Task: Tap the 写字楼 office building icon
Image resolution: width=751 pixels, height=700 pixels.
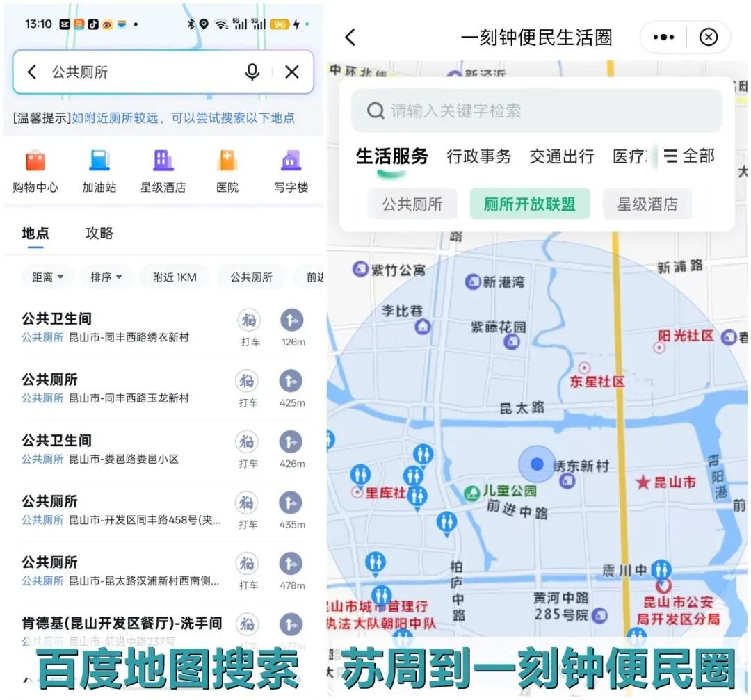Action: pyautogui.click(x=291, y=161)
